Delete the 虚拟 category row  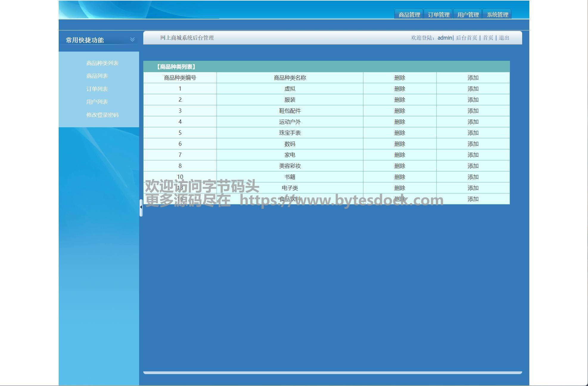click(399, 89)
